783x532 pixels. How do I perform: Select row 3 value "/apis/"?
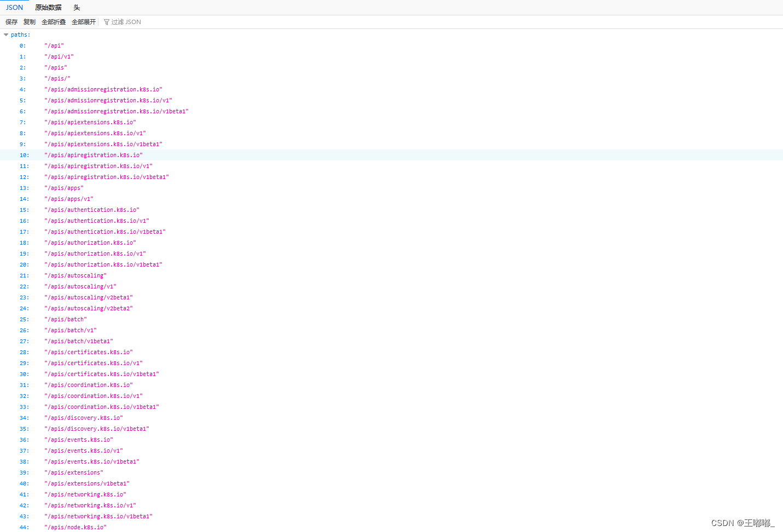tap(57, 78)
